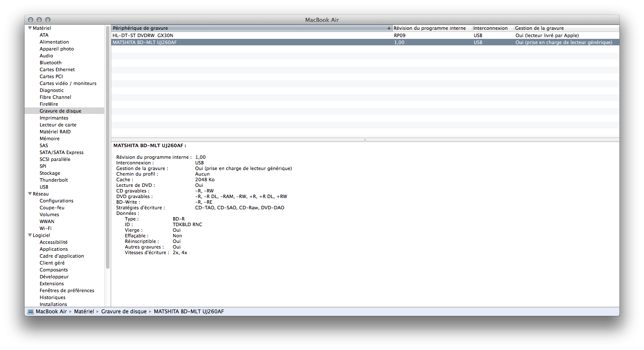The height and width of the screenshot is (350, 644).
Task: Click MacBook Air in the path bar
Action: click(51, 312)
